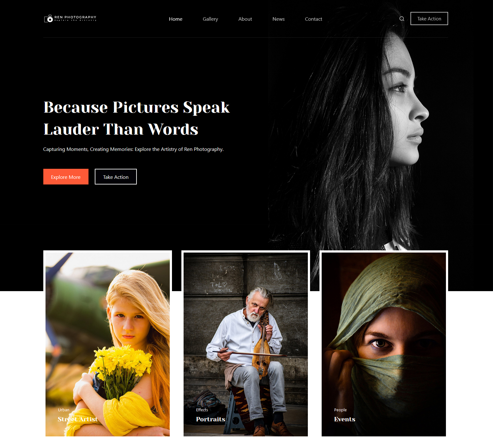
Task: Select the People category label
Action: click(x=340, y=410)
